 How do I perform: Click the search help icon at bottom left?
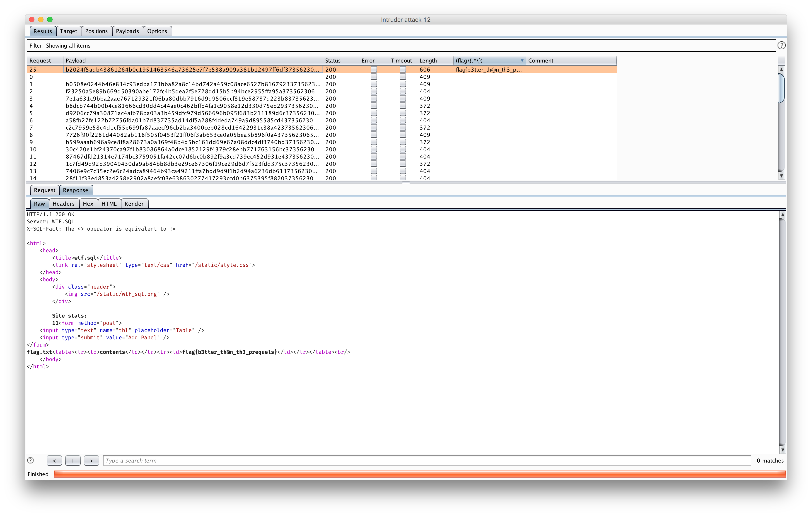(30, 460)
